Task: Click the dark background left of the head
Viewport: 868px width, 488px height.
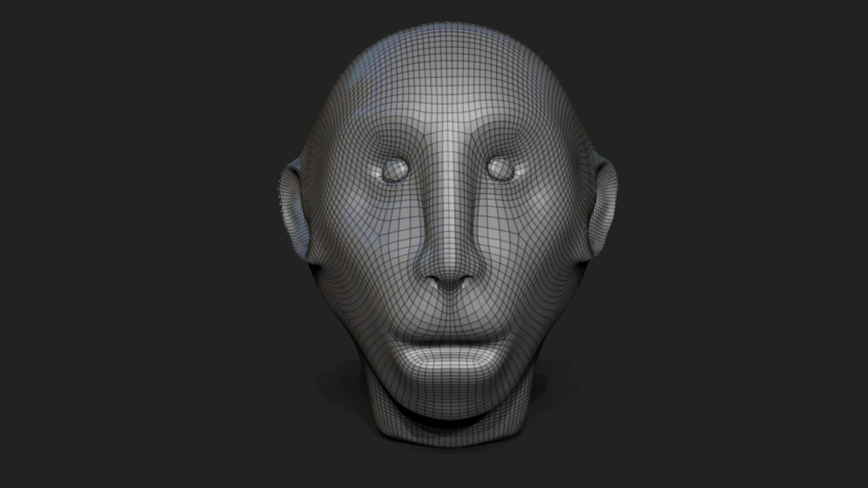Action: (x=136, y=244)
